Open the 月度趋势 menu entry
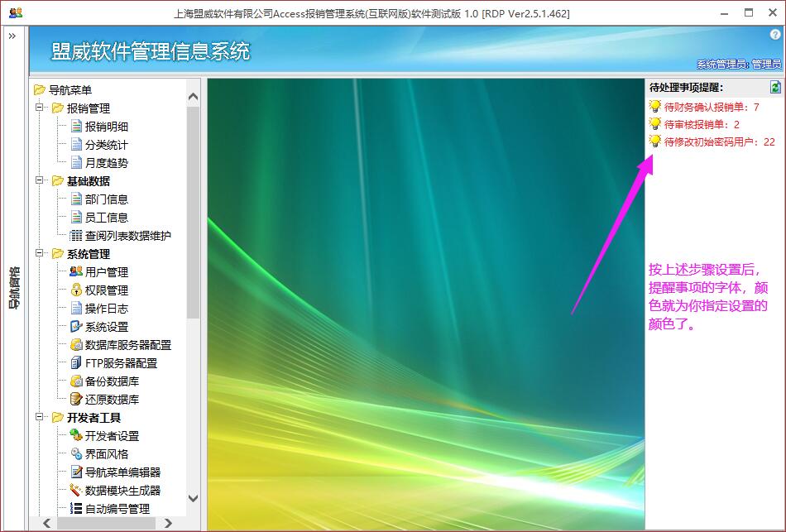This screenshot has height=532, width=786. (x=107, y=163)
